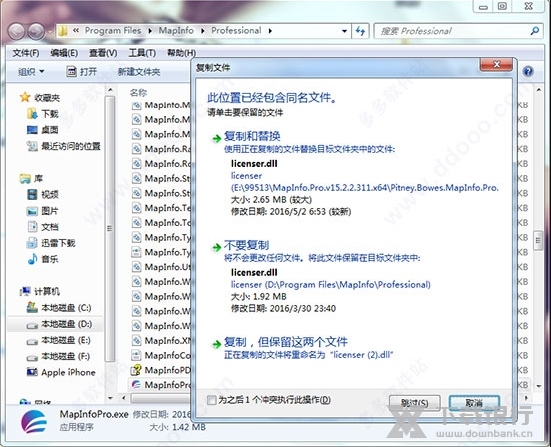Open the 工具(T) menu

point(142,53)
